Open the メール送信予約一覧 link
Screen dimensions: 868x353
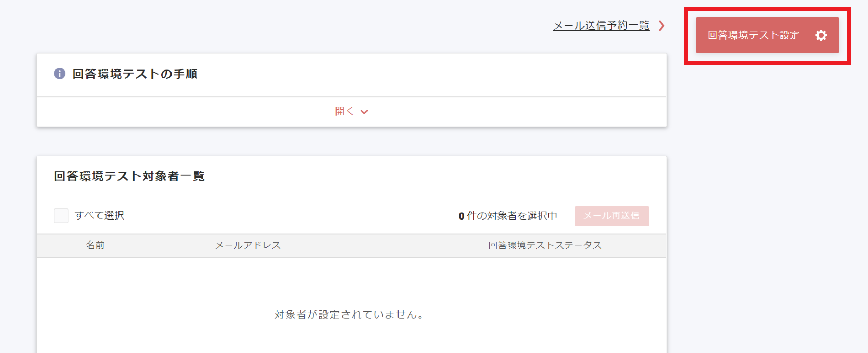[601, 25]
